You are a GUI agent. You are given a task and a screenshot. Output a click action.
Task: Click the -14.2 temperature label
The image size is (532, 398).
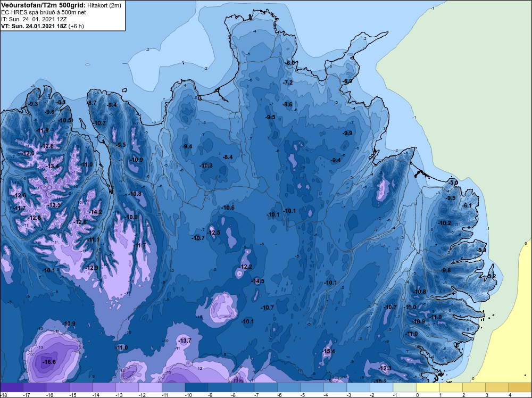click(95, 212)
